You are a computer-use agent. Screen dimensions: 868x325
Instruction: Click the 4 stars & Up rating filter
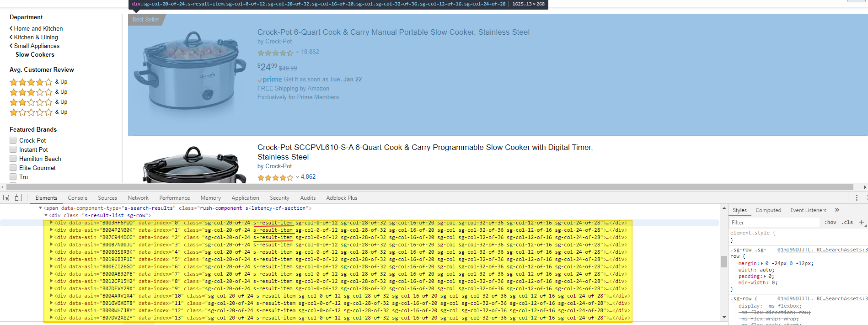point(38,82)
